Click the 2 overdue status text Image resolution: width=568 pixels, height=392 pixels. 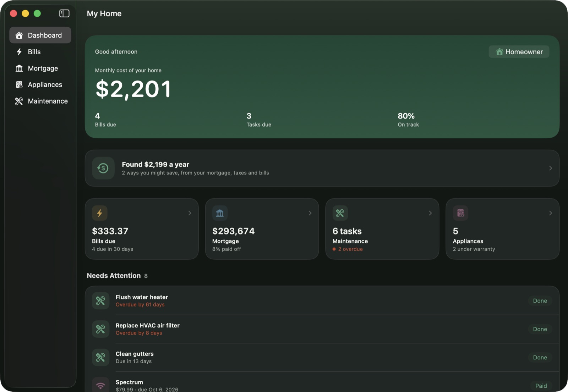click(x=350, y=249)
